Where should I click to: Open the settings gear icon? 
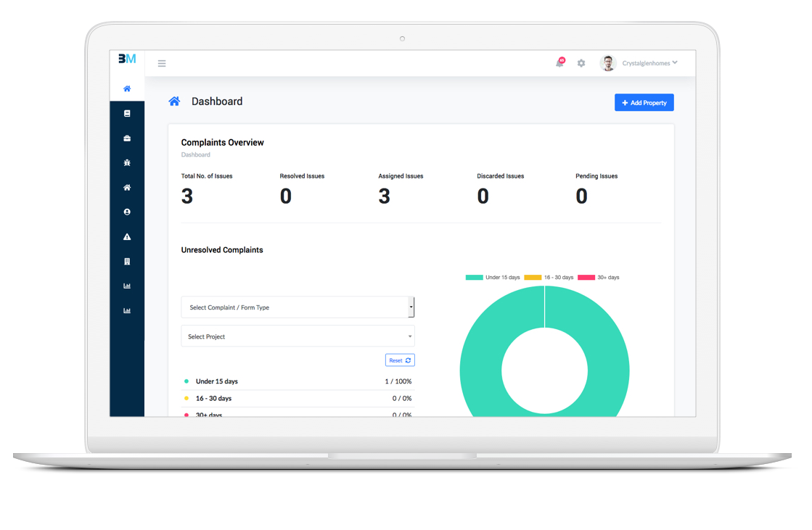[581, 64]
